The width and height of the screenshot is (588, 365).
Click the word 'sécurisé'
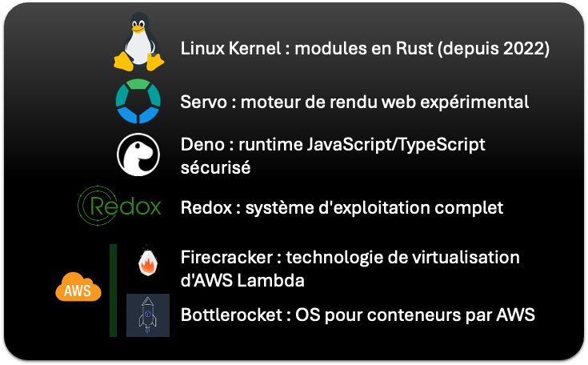point(216,167)
